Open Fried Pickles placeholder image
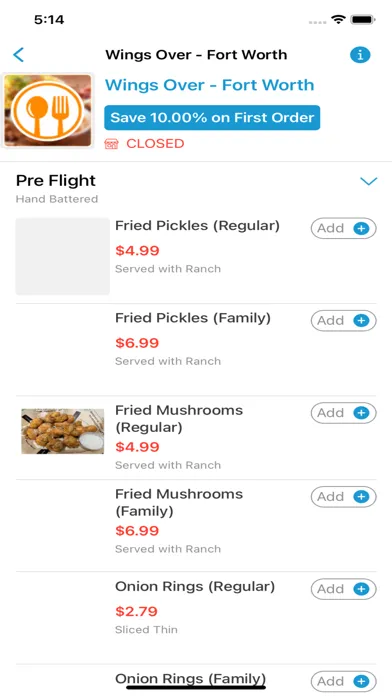This screenshot has width=392, height=696. point(63,256)
